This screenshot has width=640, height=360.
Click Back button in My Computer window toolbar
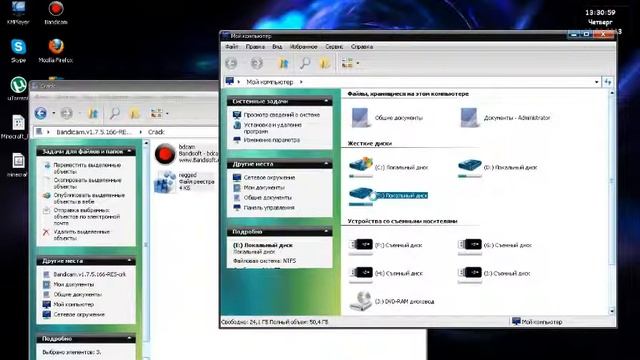[231, 63]
